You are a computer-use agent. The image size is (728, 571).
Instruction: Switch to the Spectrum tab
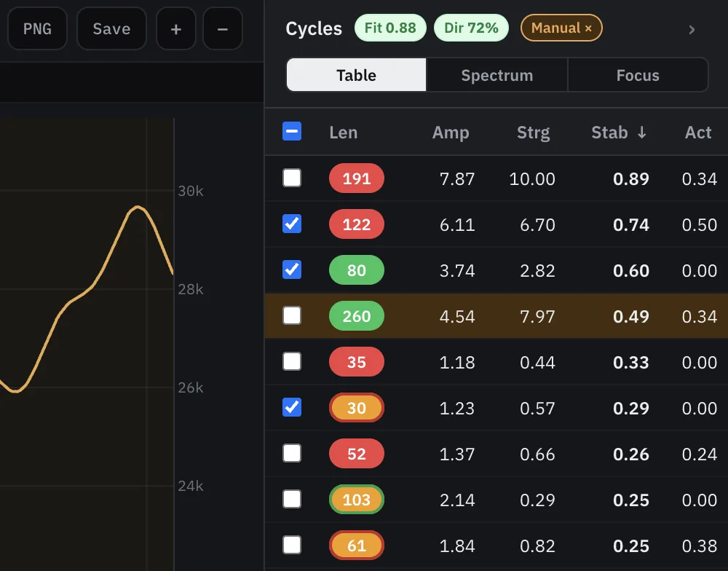(496, 75)
